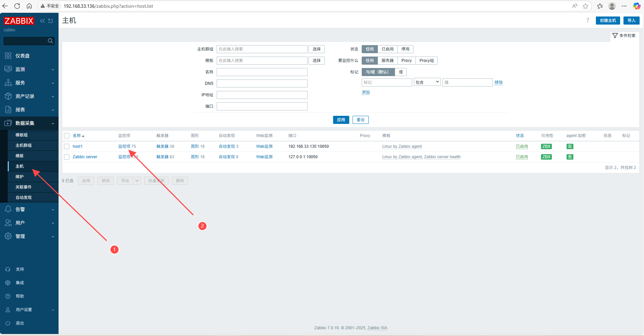Click the 重设 filter button
This screenshot has height=336, width=644.
pyautogui.click(x=360, y=120)
